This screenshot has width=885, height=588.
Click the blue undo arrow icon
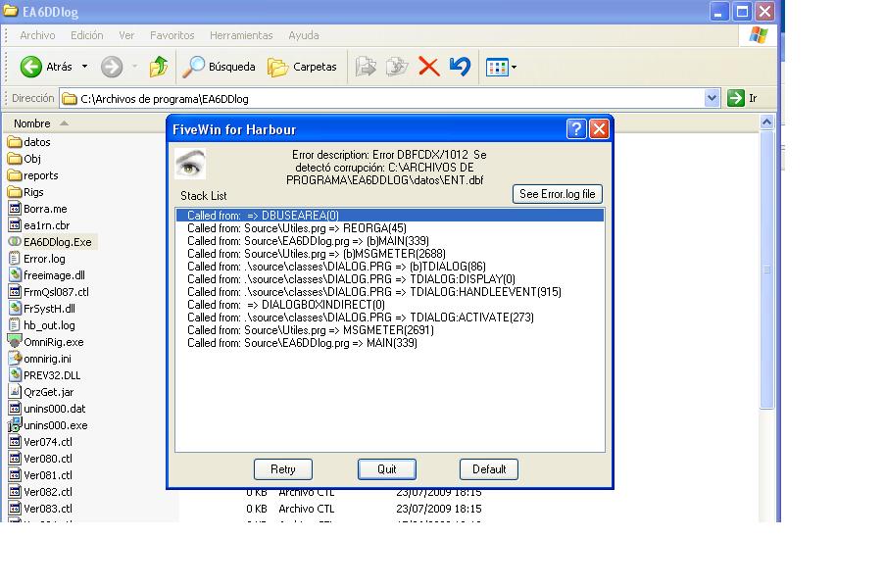pyautogui.click(x=460, y=67)
